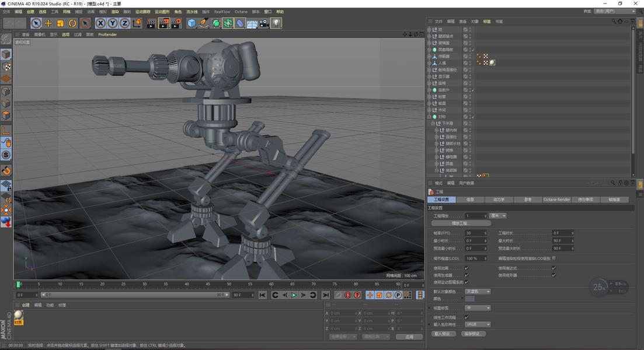
Task: Add a cube primitive object
Action: (x=192, y=23)
